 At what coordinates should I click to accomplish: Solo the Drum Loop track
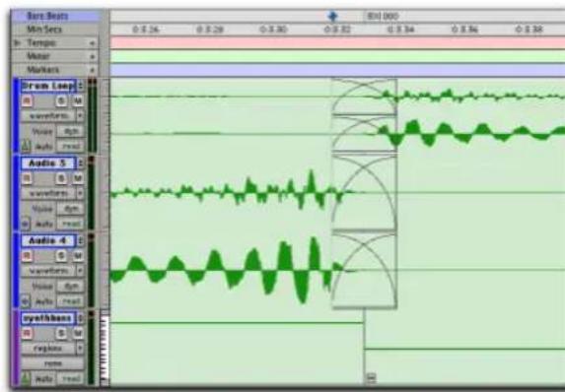click(x=61, y=101)
